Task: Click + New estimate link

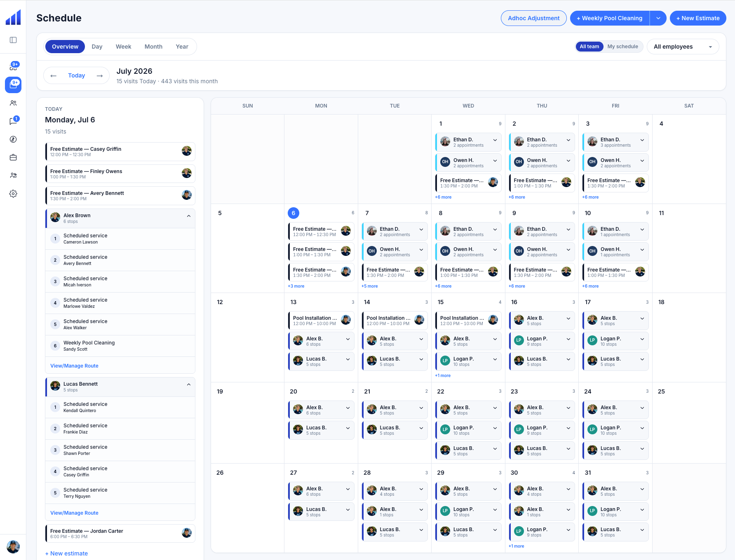Action: (66, 553)
